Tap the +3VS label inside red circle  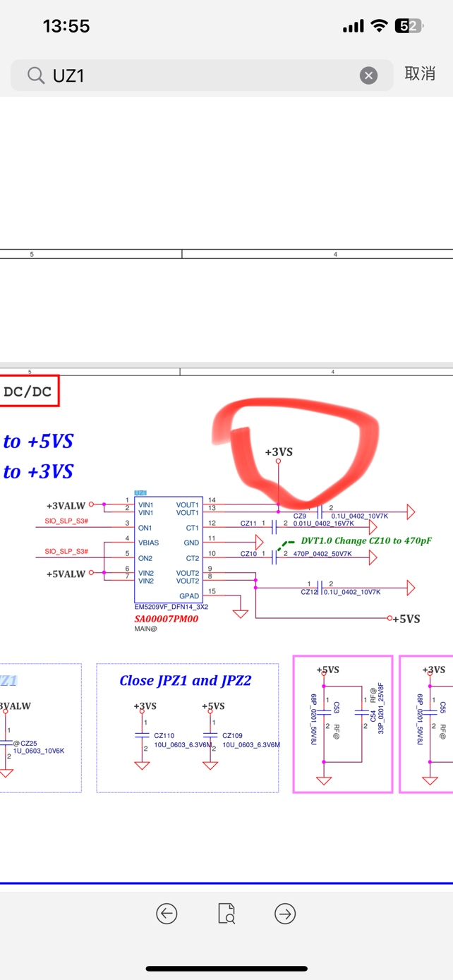click(x=279, y=452)
